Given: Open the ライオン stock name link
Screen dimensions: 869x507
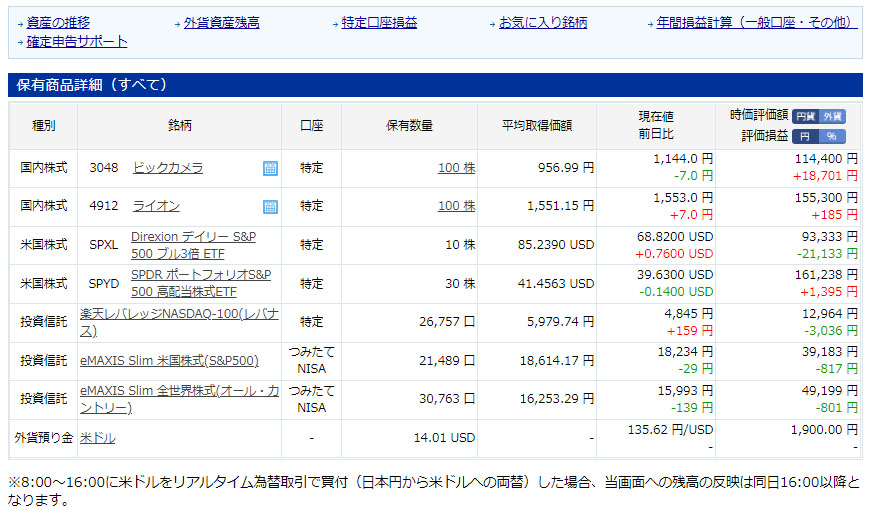Looking at the screenshot, I should pyautogui.click(x=156, y=206).
